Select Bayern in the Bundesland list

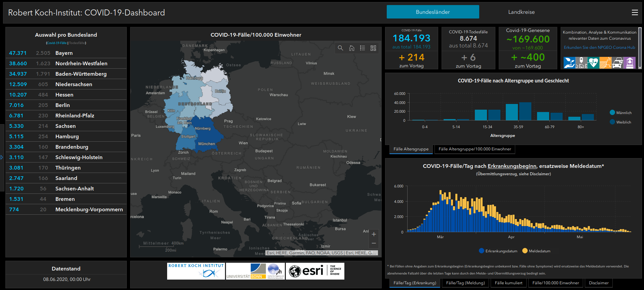64,53
